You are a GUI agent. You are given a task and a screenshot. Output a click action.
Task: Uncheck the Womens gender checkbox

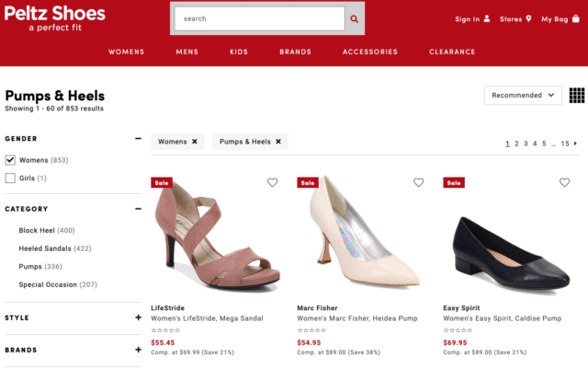click(x=11, y=160)
